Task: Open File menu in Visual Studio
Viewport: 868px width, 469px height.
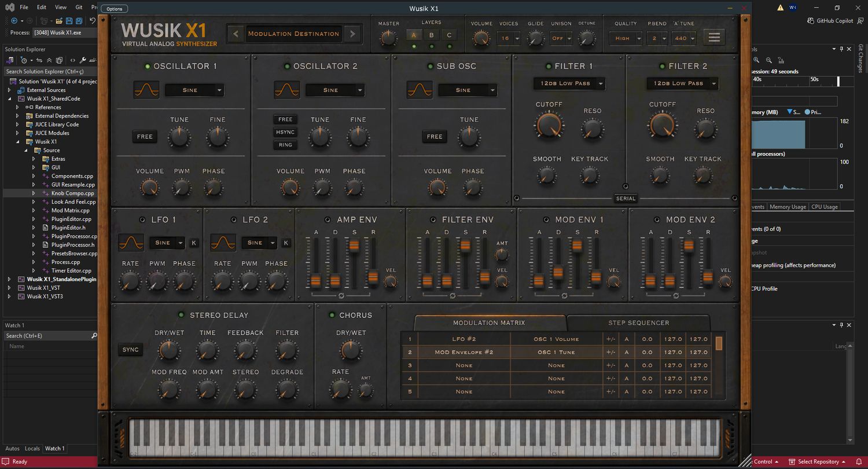Action: pyautogui.click(x=24, y=8)
